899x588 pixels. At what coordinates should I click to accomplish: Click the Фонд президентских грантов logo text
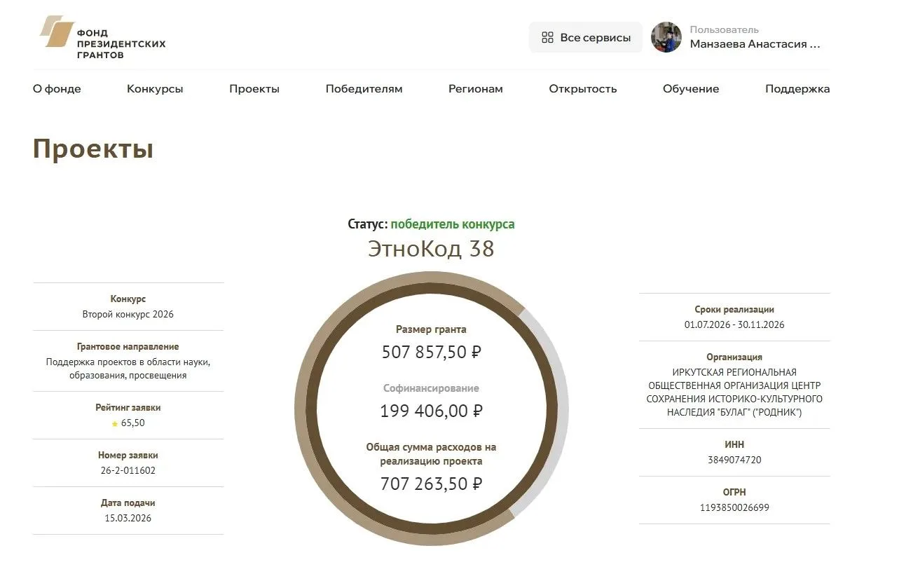[121, 43]
